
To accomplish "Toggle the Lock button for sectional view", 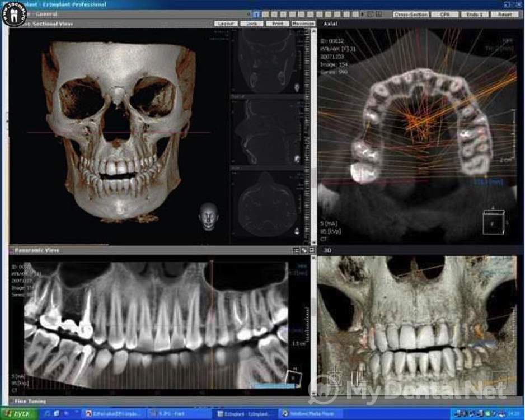I will [x=251, y=24].
